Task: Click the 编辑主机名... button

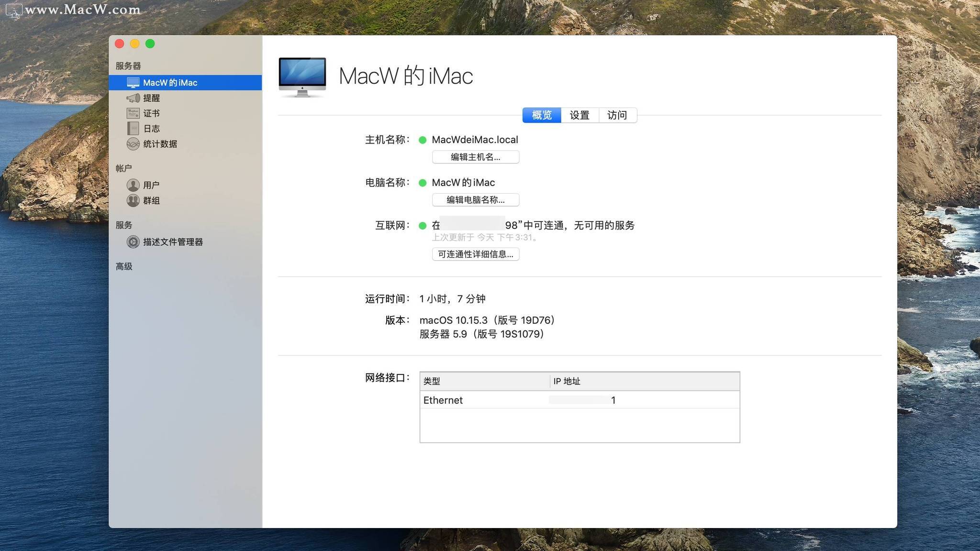Action: point(476,157)
